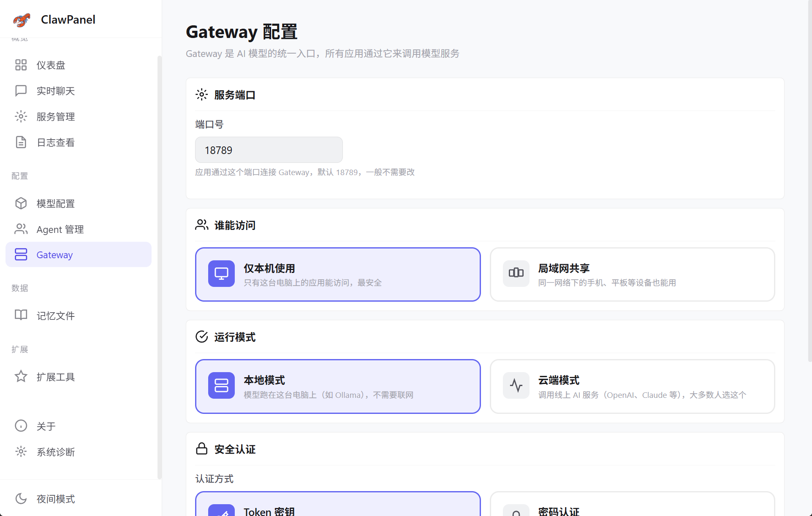Enable 夜间模式 night mode

(x=55, y=499)
